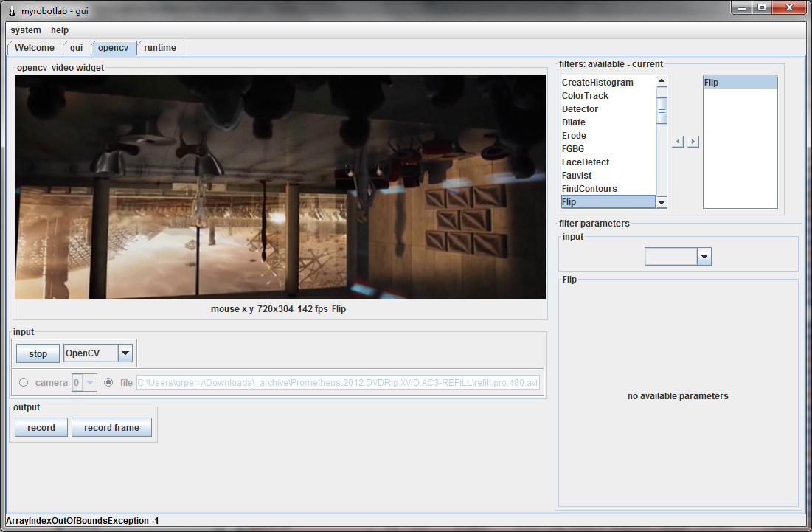The image size is (812, 532).
Task: Click filter list scroll down arrow
Action: 662,202
